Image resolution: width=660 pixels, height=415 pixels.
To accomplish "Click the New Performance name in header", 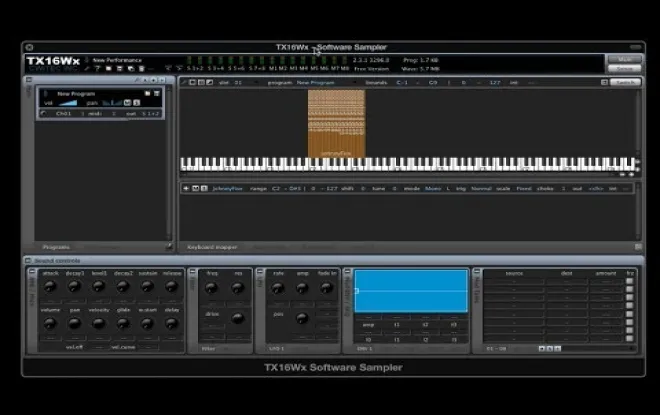I will pyautogui.click(x=117, y=60).
